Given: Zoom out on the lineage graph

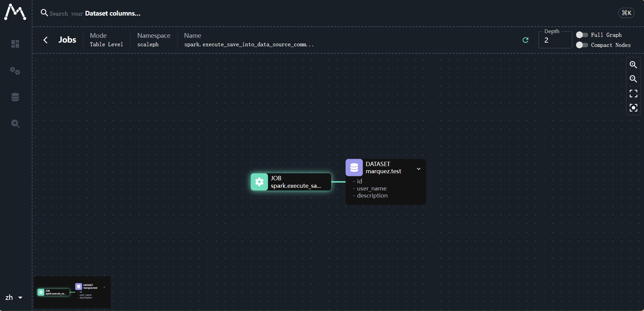Looking at the screenshot, I should (x=633, y=79).
